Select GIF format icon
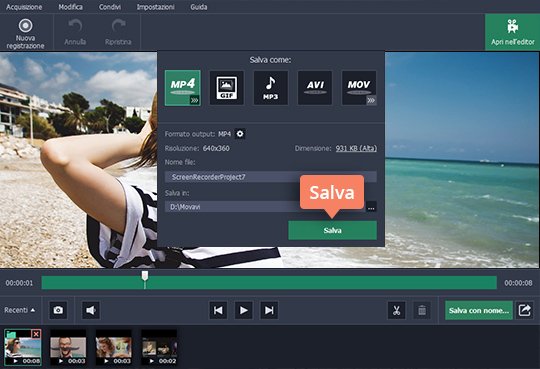The image size is (540, 369). click(227, 88)
